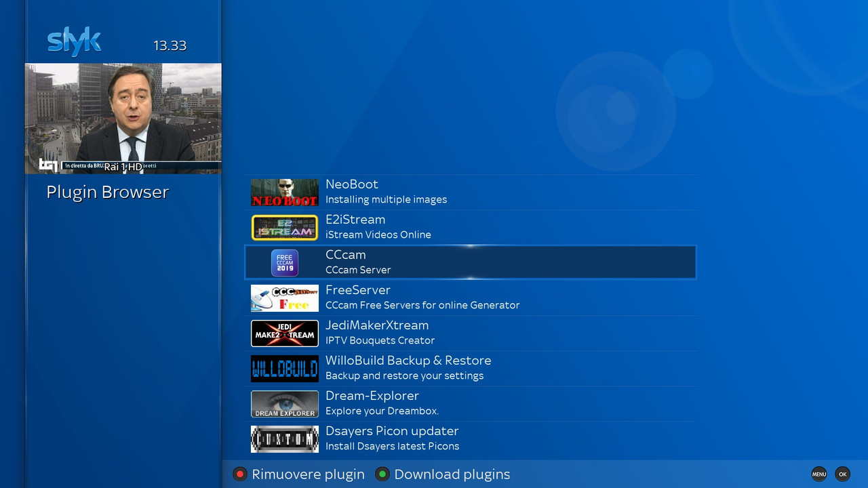Click the WilloBuild plugin logo

[x=285, y=369]
